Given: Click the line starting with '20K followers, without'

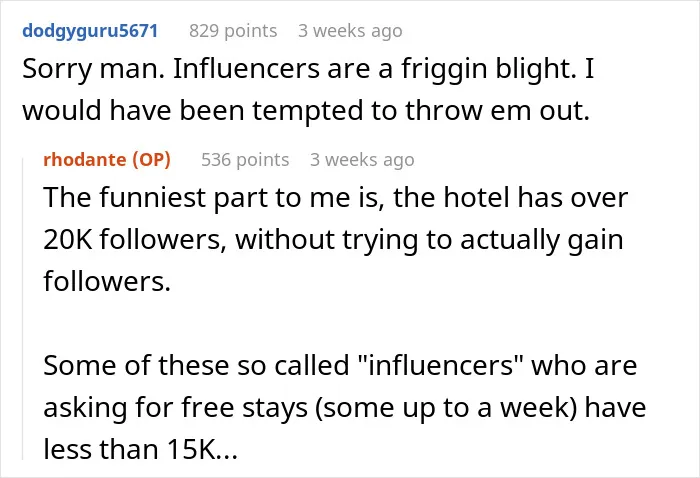Looking at the screenshot, I should click(333, 240).
